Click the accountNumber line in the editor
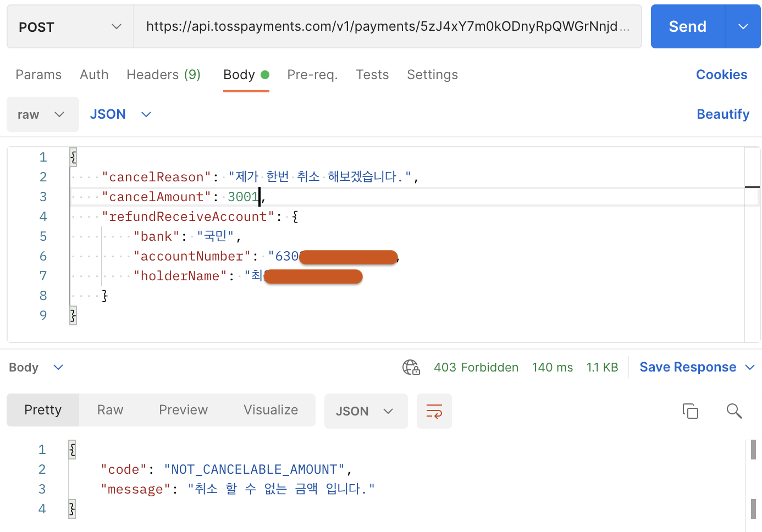Image resolution: width=762 pixels, height=532 pixels. point(266,256)
